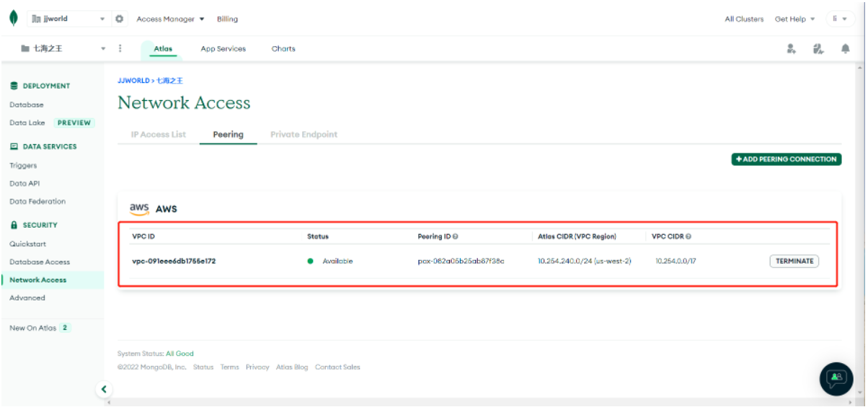Click Add Peering Connection button
The image size is (868, 407).
[x=787, y=159]
